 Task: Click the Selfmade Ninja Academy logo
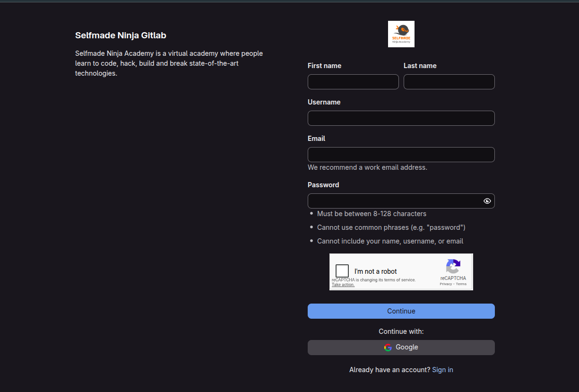coord(401,34)
